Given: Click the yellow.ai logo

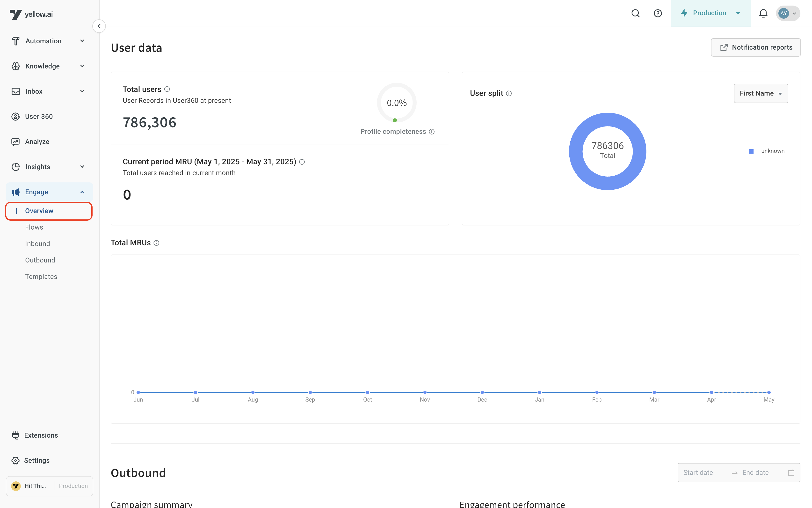Looking at the screenshot, I should click(x=31, y=14).
